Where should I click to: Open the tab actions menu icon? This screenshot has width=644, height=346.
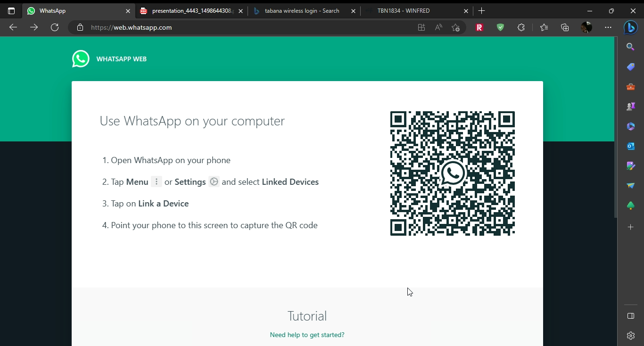click(11, 11)
